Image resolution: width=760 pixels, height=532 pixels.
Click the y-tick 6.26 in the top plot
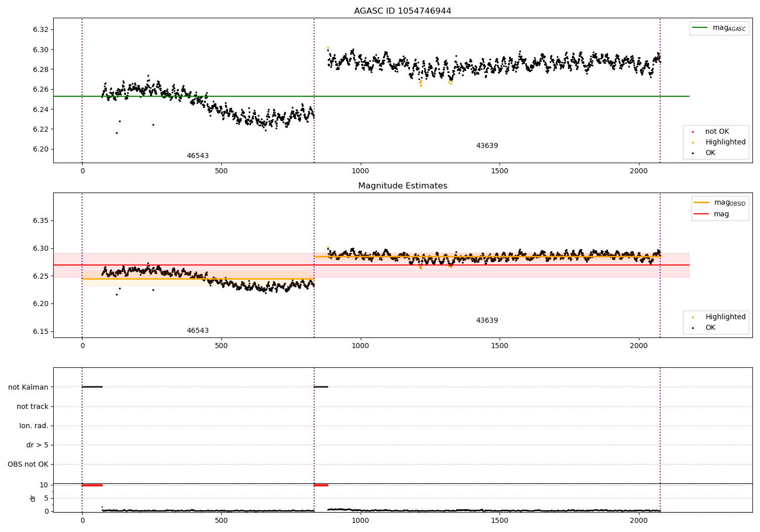point(41,90)
